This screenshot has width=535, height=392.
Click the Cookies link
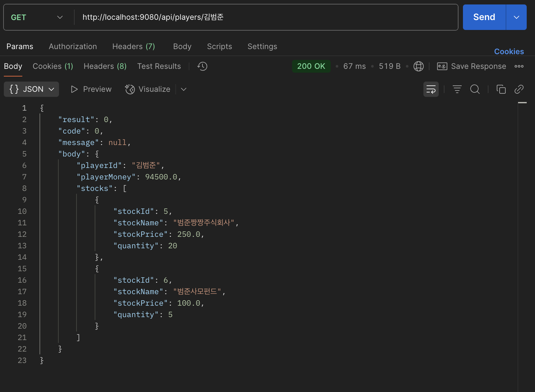coord(509,52)
